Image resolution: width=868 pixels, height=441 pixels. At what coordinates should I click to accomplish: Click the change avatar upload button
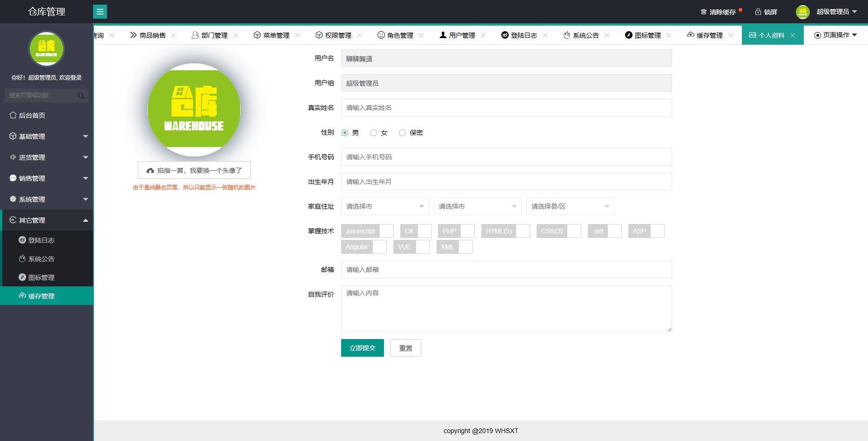[x=194, y=170]
